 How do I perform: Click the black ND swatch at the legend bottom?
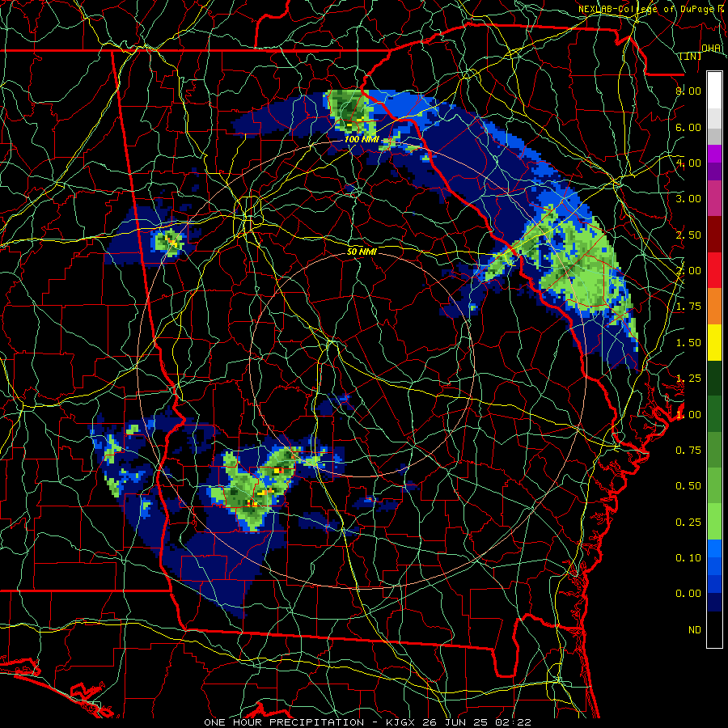[x=714, y=629]
